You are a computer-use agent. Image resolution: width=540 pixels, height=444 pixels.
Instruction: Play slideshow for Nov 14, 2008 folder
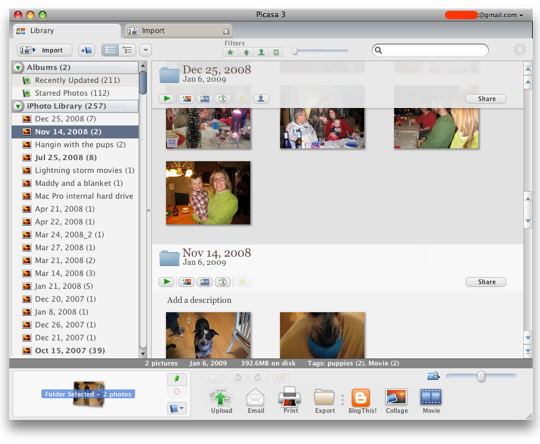coord(167,282)
